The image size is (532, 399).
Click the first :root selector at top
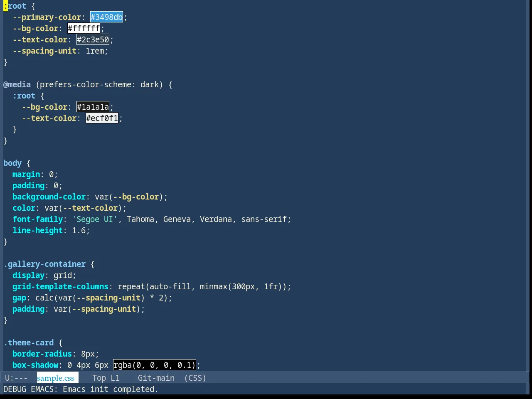15,6
